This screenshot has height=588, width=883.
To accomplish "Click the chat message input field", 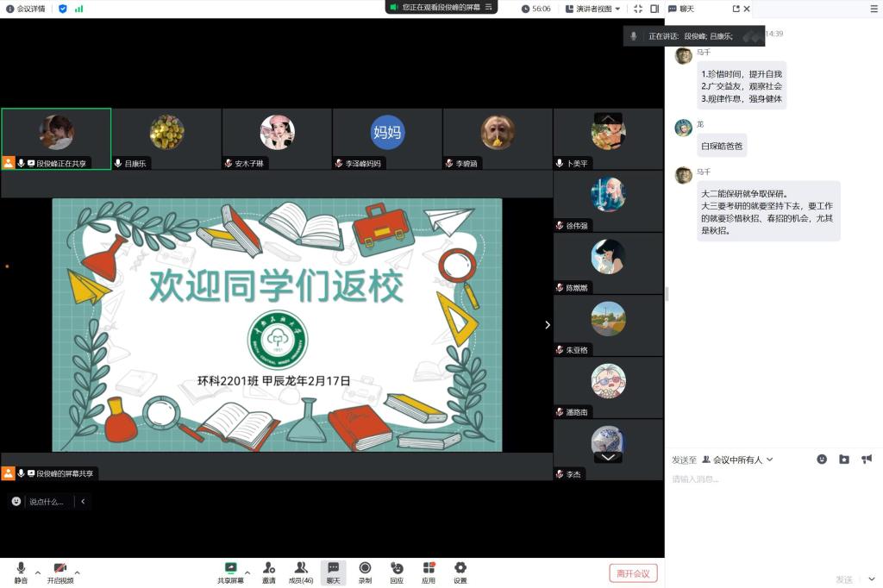I will click(x=767, y=479).
